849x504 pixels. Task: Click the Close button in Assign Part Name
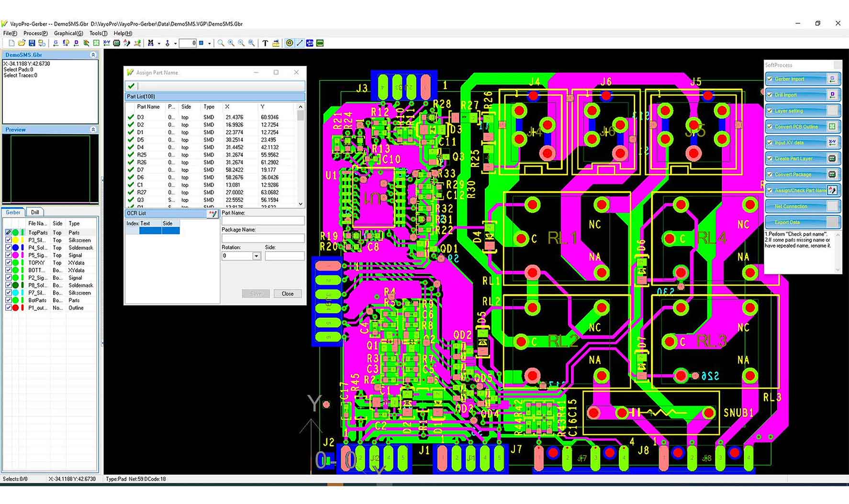287,294
